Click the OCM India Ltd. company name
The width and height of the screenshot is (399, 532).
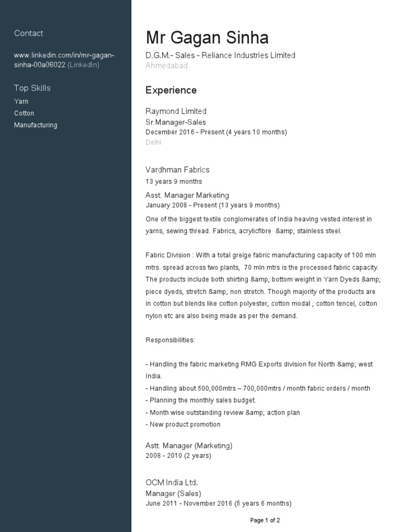pyautogui.click(x=171, y=483)
